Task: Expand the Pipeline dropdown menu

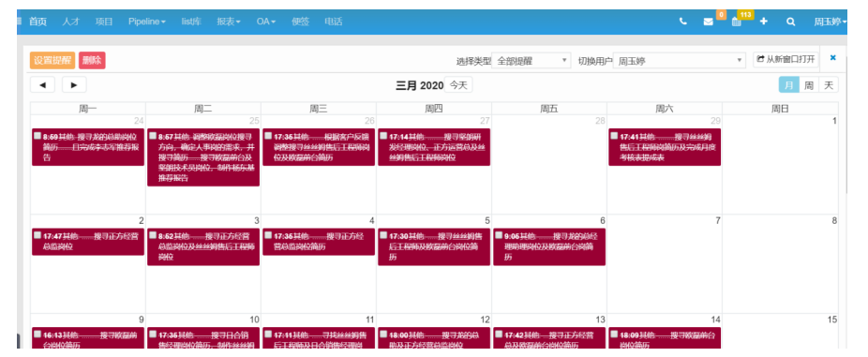Action: [146, 22]
